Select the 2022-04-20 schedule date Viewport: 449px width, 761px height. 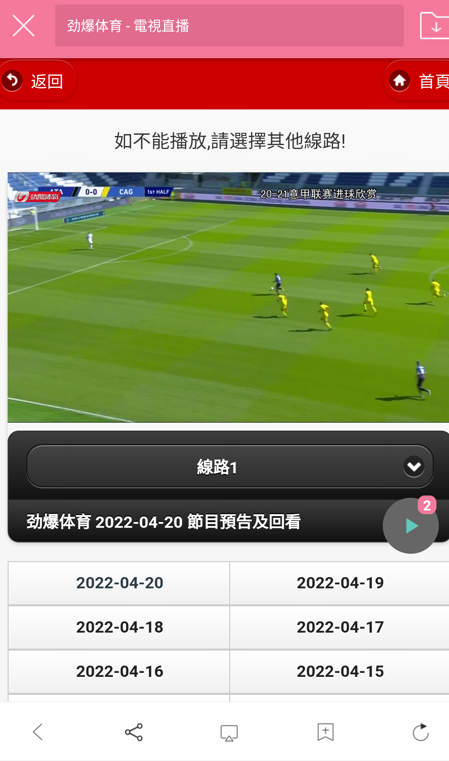(x=119, y=583)
